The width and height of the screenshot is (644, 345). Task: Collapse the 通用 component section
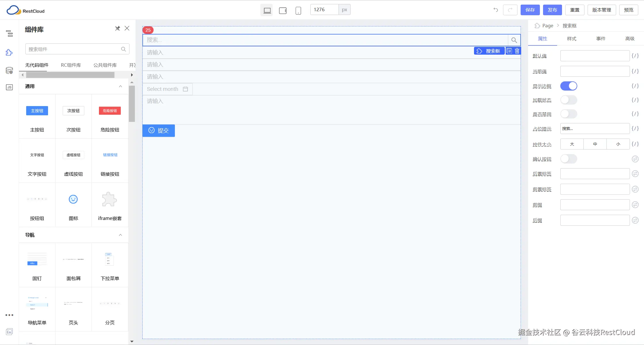(121, 86)
